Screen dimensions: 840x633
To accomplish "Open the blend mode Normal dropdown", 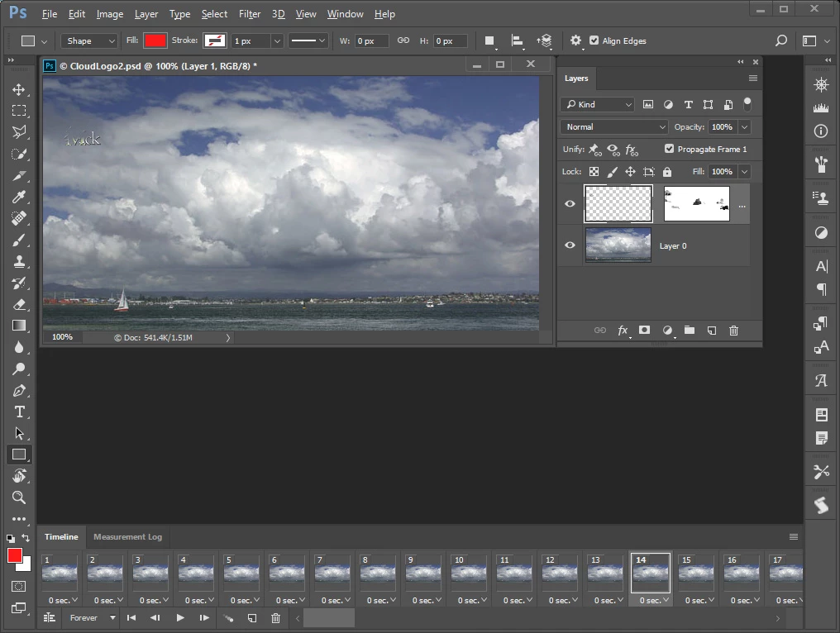I will tap(613, 127).
